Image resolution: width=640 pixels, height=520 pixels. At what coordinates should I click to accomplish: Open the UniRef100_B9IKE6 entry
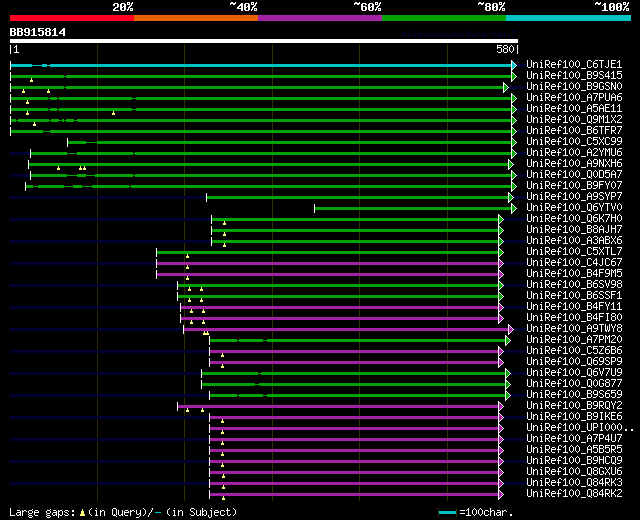click(x=574, y=417)
